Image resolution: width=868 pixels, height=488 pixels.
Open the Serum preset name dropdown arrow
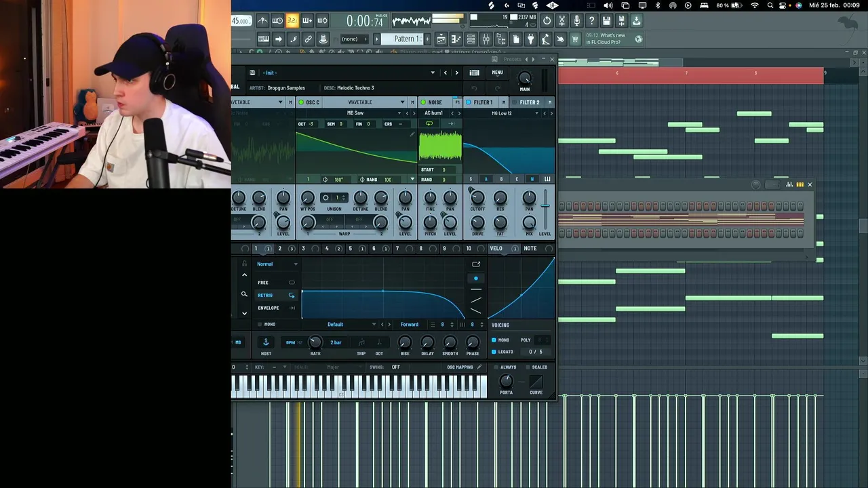tap(433, 73)
